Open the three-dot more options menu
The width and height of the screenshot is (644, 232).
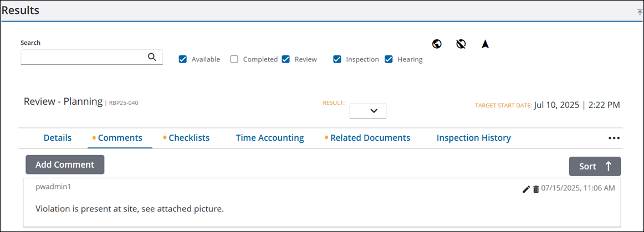(x=614, y=138)
